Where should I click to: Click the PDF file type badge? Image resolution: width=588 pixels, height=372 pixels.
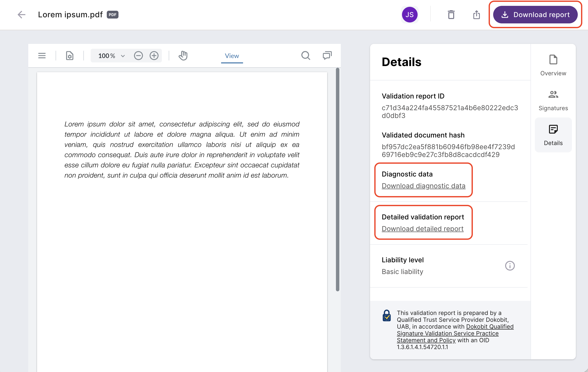(x=112, y=15)
